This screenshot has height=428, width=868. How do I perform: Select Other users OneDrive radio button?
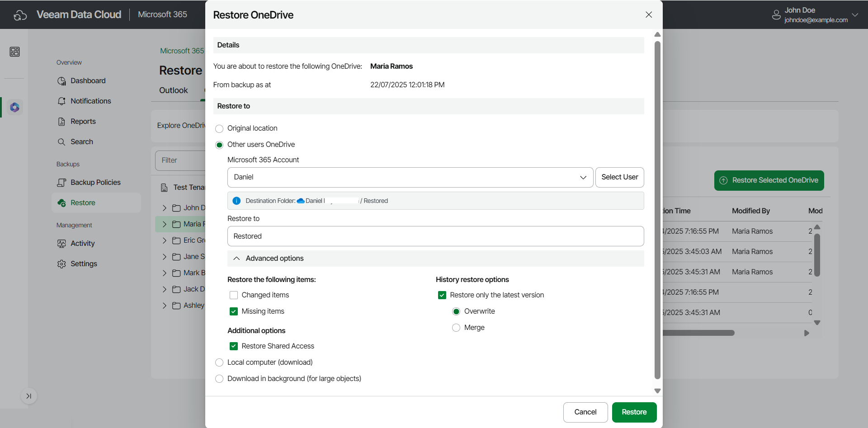click(x=219, y=145)
